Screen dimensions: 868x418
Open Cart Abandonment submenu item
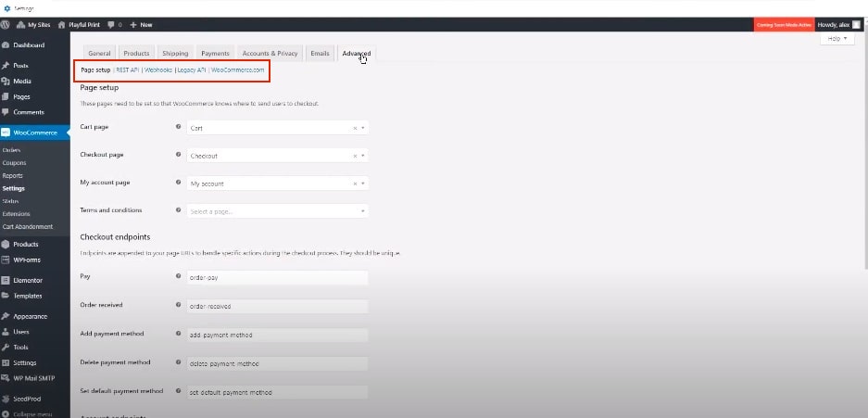pyautogui.click(x=28, y=226)
